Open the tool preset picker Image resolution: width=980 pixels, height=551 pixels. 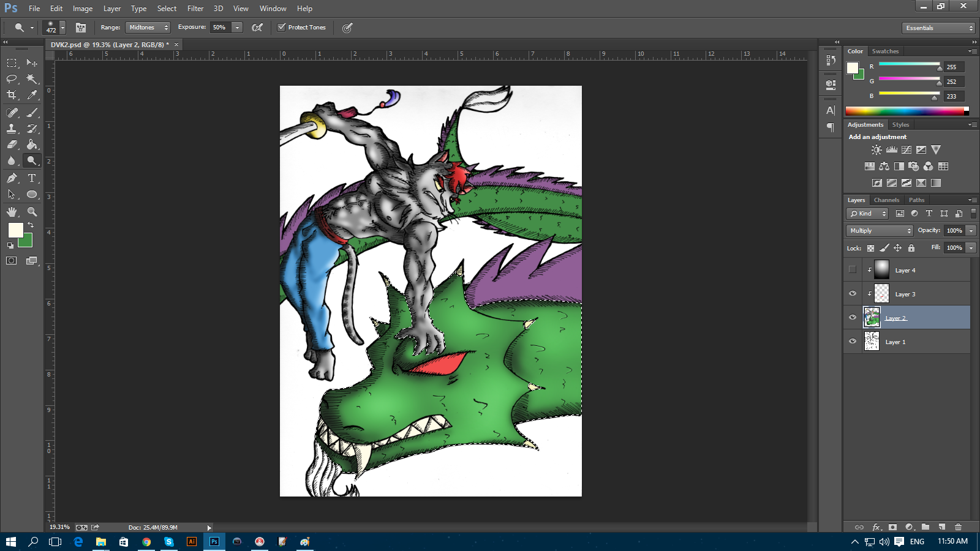coord(23,28)
